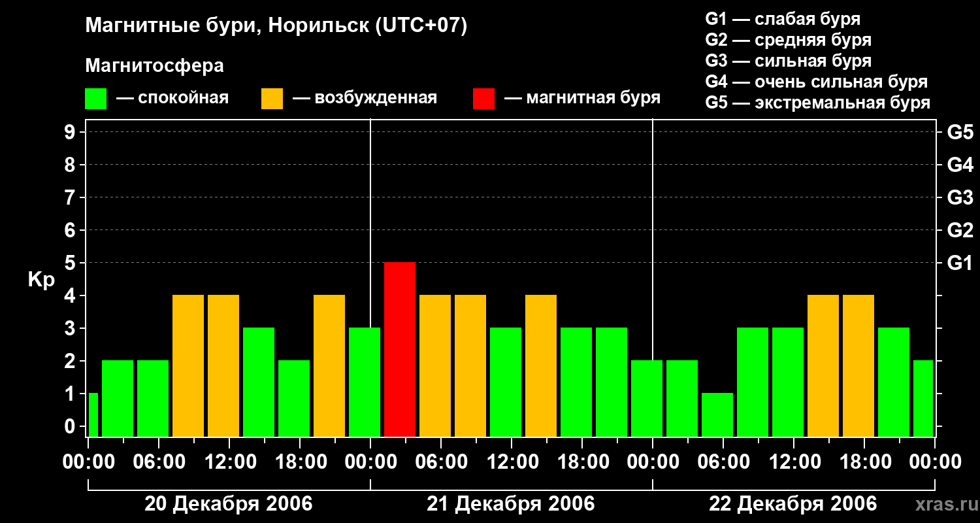The image size is (980, 523).
Task: Click the '06:00' time label of 22 December
Action: click(723, 462)
